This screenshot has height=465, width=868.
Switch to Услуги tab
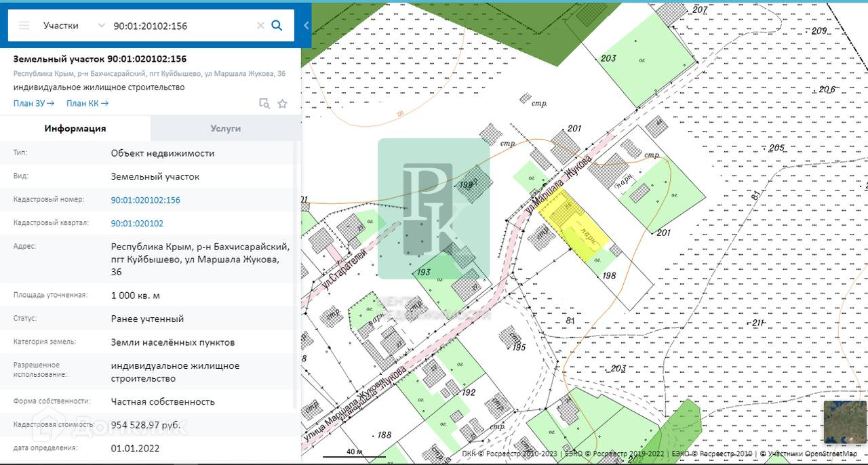[226, 128]
